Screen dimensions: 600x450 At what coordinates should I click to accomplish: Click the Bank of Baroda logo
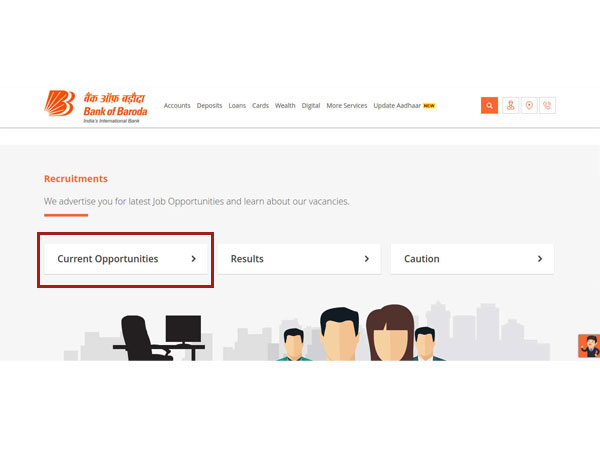coord(96,106)
